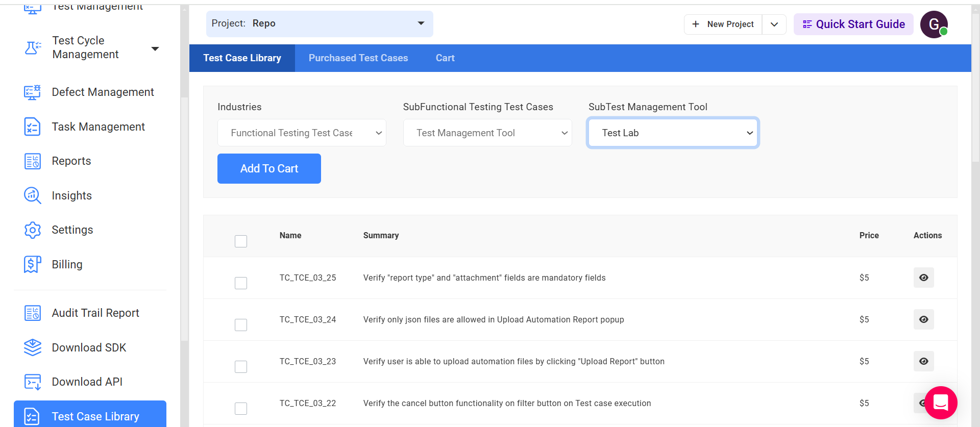This screenshot has height=427, width=980.
Task: Switch to the Cart tab
Action: coord(445,58)
